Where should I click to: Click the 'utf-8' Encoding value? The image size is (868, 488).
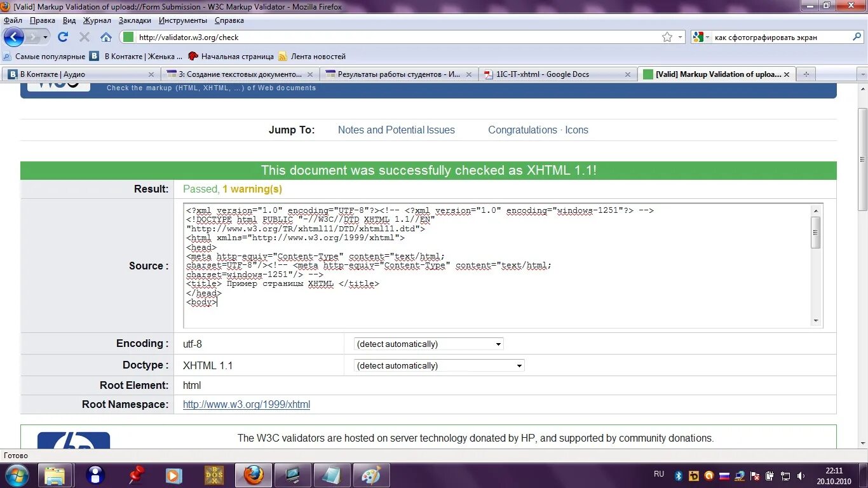(193, 344)
